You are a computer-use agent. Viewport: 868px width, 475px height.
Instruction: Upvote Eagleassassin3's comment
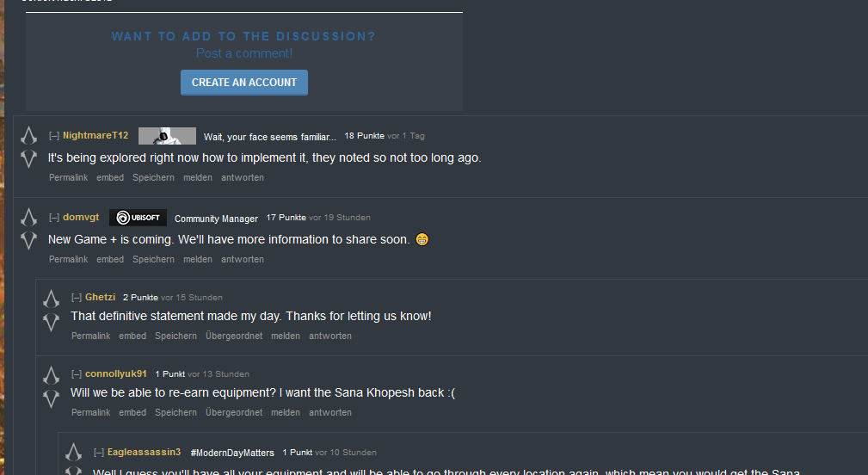pos(74,453)
